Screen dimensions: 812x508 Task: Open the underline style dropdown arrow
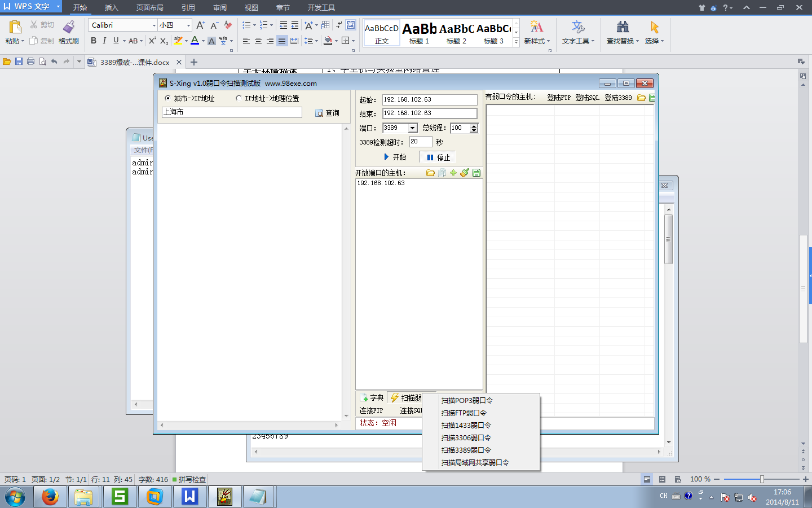(124, 41)
